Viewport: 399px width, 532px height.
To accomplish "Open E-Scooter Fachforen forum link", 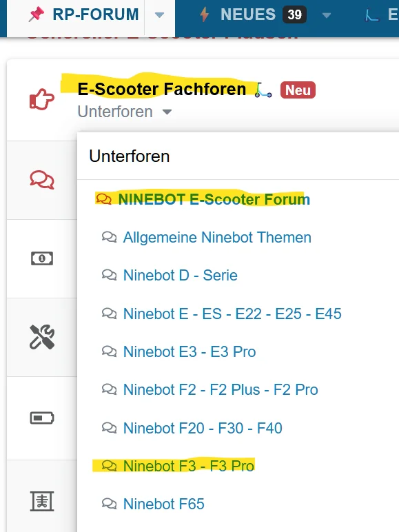I will coord(162,89).
